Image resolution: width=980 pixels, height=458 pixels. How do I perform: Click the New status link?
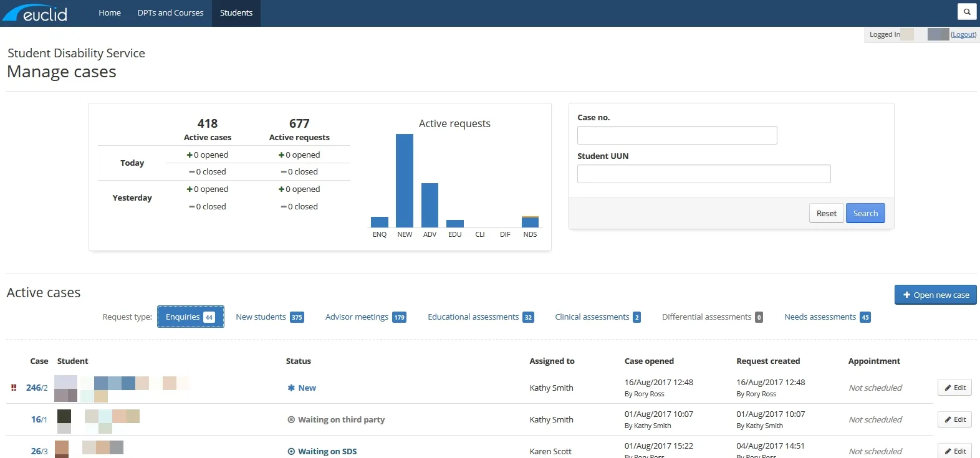(307, 388)
